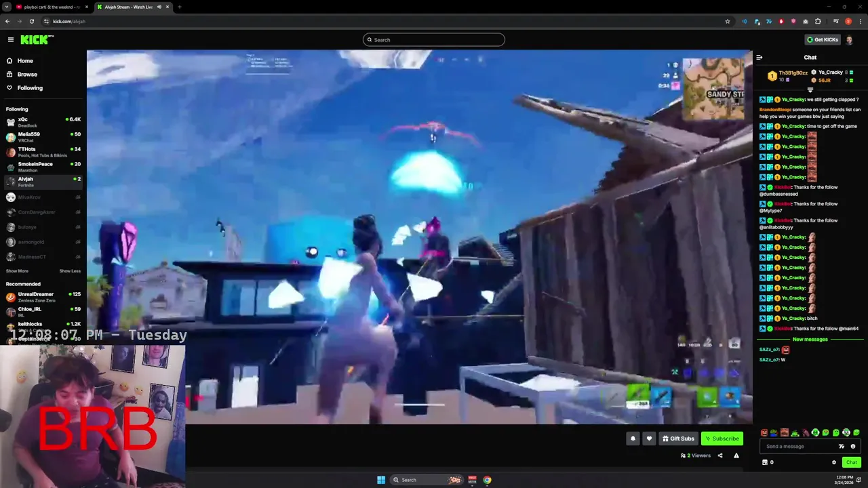The width and height of the screenshot is (868, 488).
Task: Open Chrome from the taskbar
Action: (487, 480)
